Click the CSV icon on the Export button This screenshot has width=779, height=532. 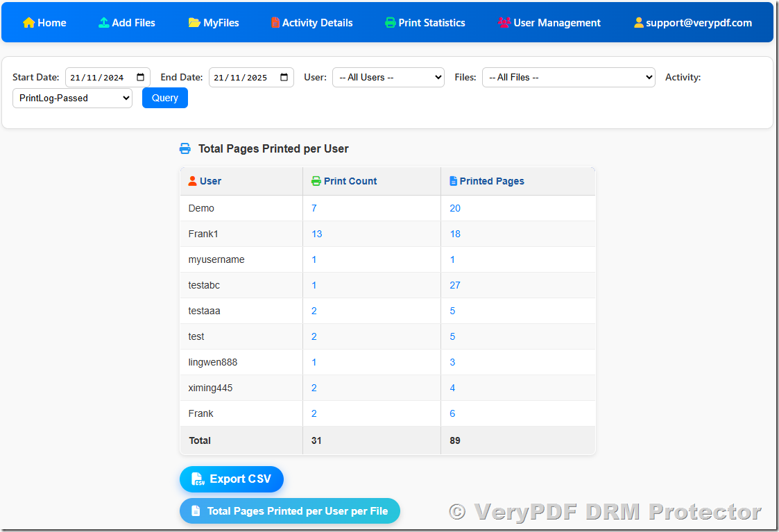[x=198, y=479]
